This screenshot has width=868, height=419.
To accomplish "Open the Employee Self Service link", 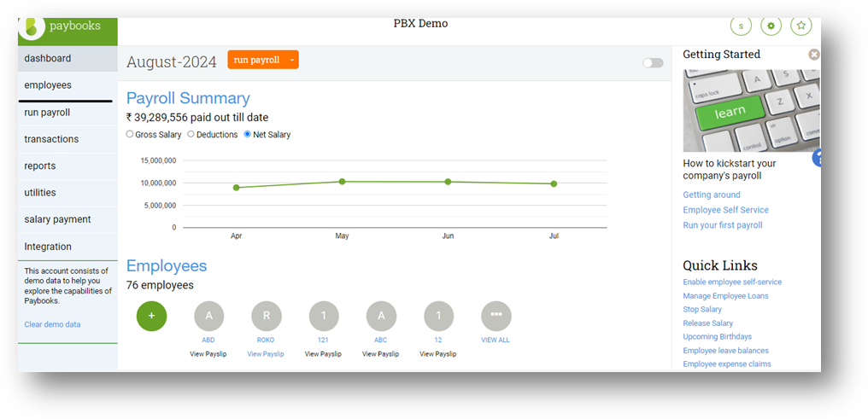I will point(725,210).
